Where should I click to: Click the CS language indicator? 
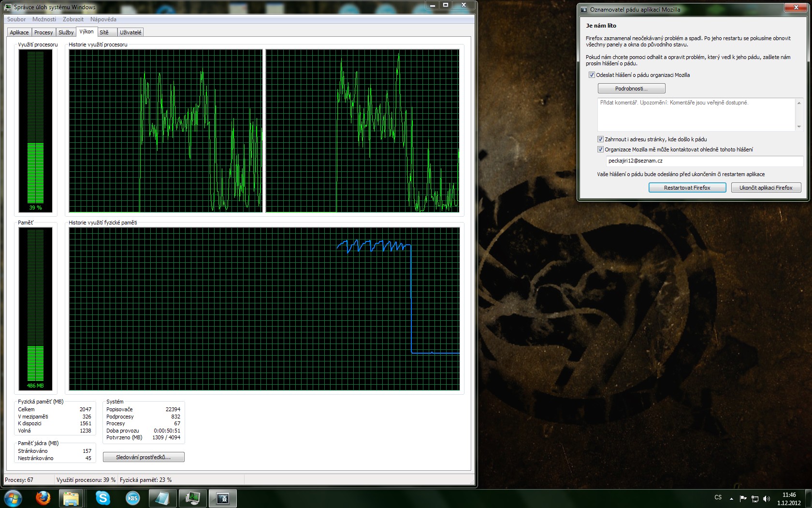point(718,497)
